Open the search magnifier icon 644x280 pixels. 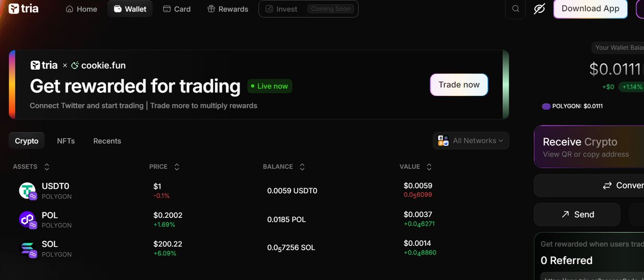point(516,9)
